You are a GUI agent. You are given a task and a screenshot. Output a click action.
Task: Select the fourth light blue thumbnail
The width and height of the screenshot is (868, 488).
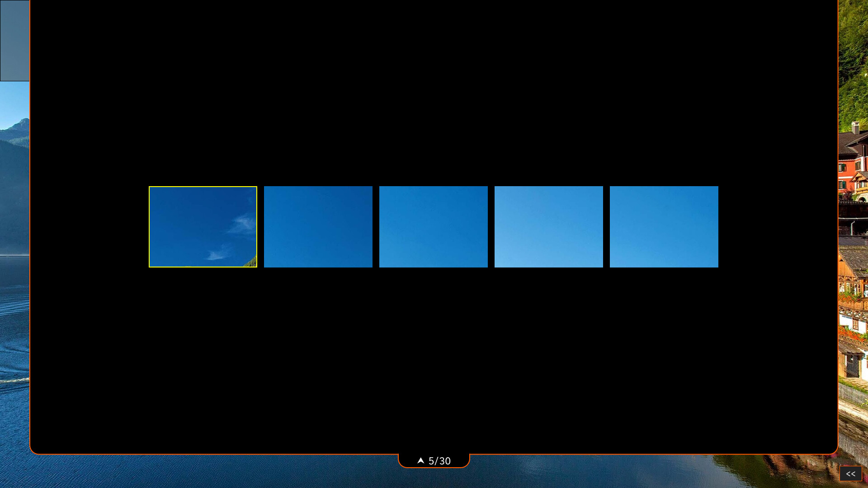point(549,226)
